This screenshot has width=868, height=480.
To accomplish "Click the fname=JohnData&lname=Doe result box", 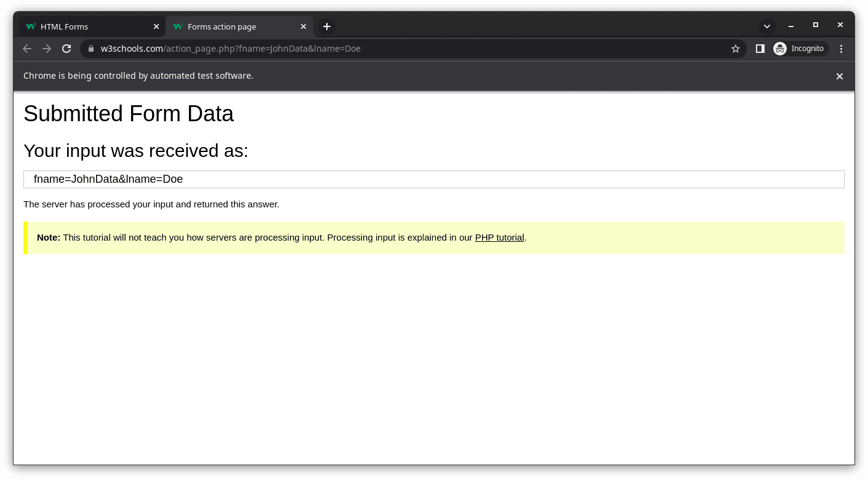I will 433,179.
